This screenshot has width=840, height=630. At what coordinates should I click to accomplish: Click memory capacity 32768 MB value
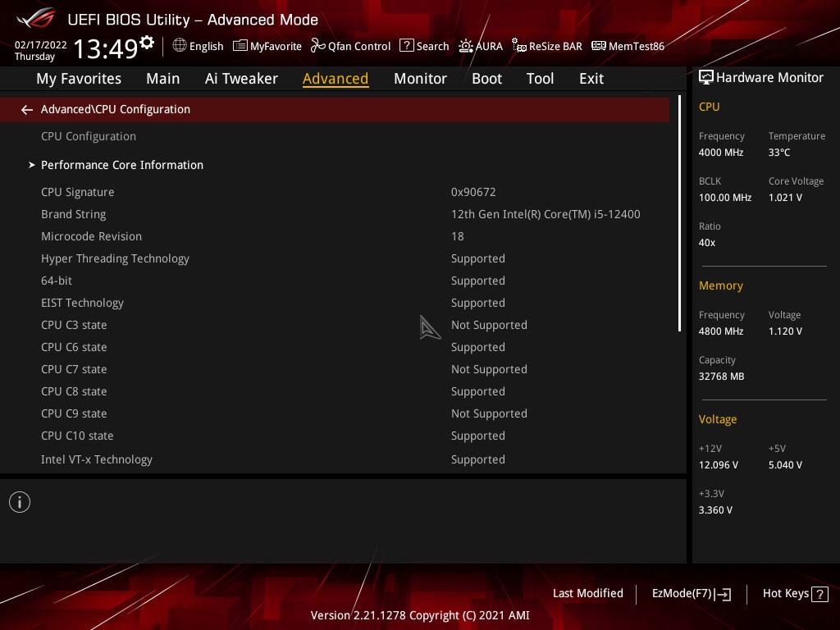pyautogui.click(x=721, y=377)
